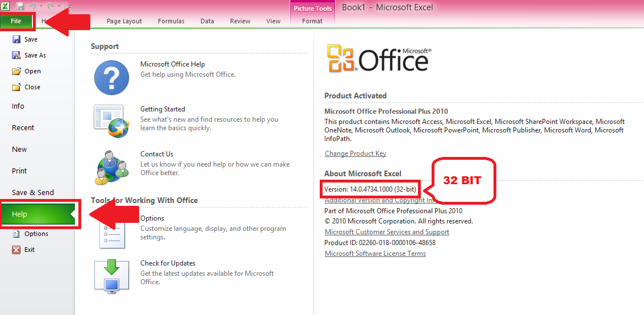Click the Save icon in Quick Access Toolbar

[21, 6]
